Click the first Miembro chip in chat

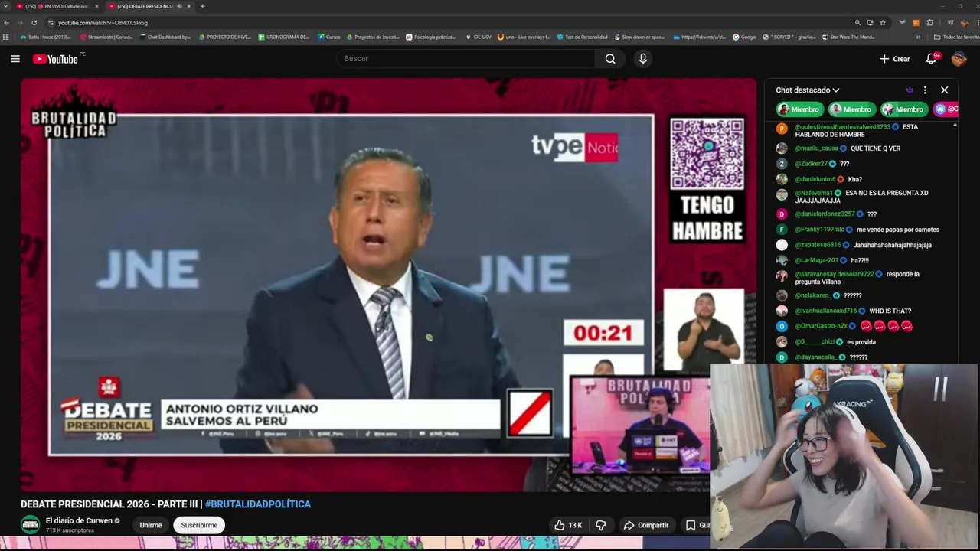799,109
